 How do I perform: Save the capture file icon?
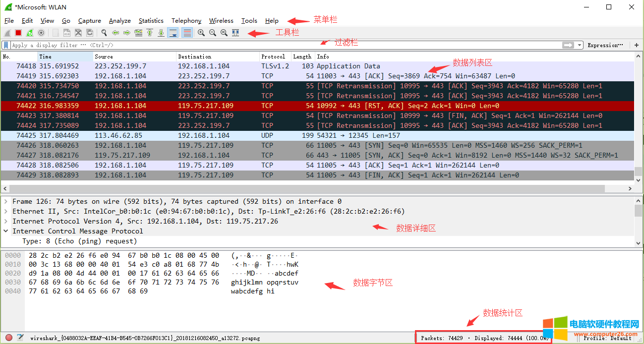coord(67,33)
